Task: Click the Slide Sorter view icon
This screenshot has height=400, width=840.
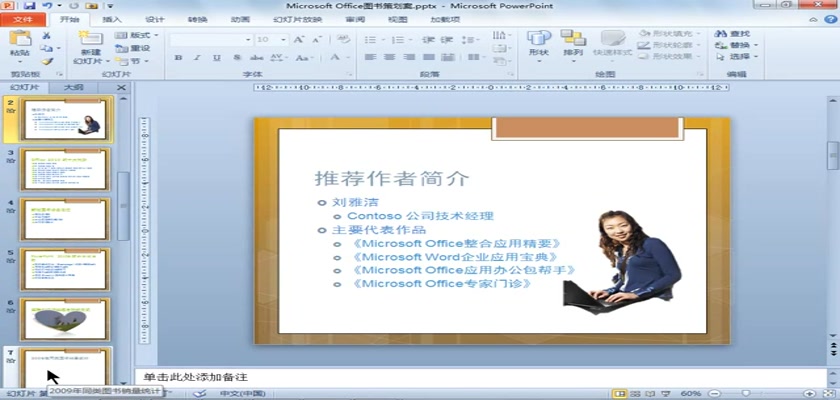Action: point(635,394)
